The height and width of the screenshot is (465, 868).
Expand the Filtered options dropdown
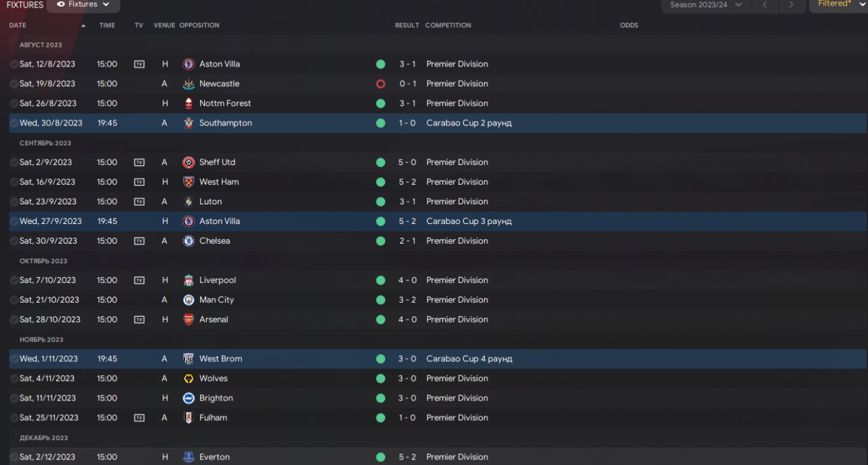click(837, 4)
